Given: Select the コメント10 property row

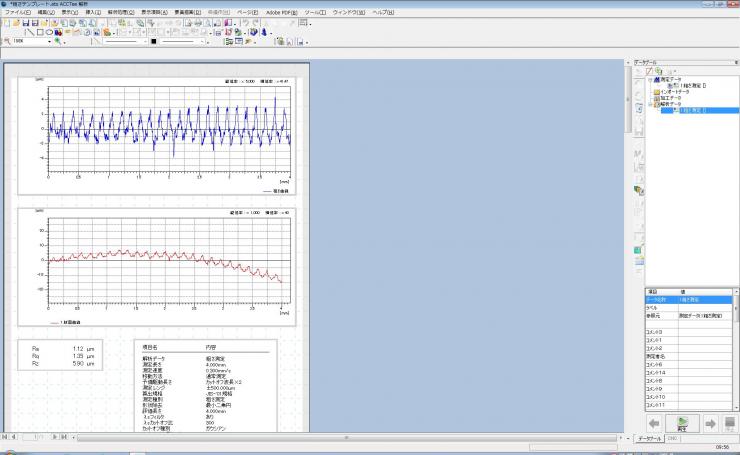Looking at the screenshot, I should pos(689,397).
